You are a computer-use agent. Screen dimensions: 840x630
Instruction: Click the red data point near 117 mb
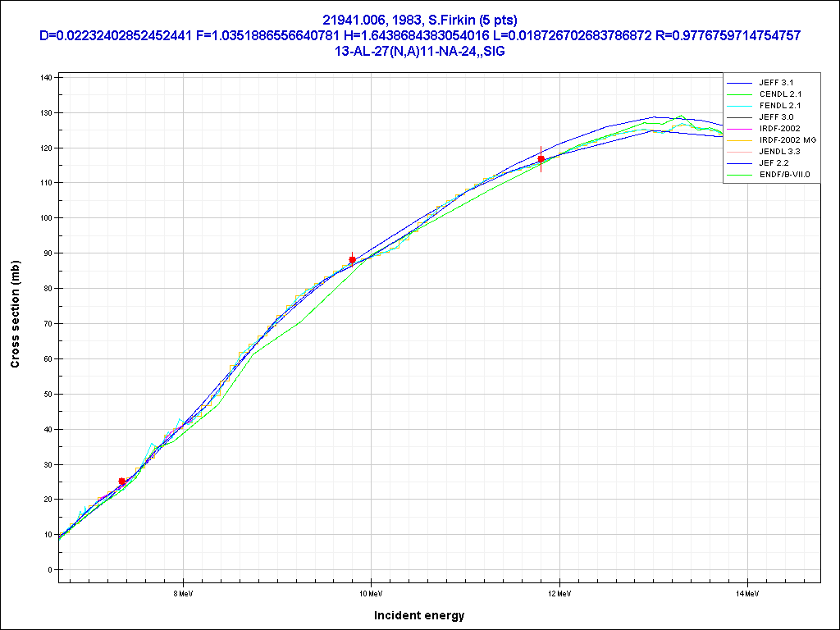click(541, 158)
